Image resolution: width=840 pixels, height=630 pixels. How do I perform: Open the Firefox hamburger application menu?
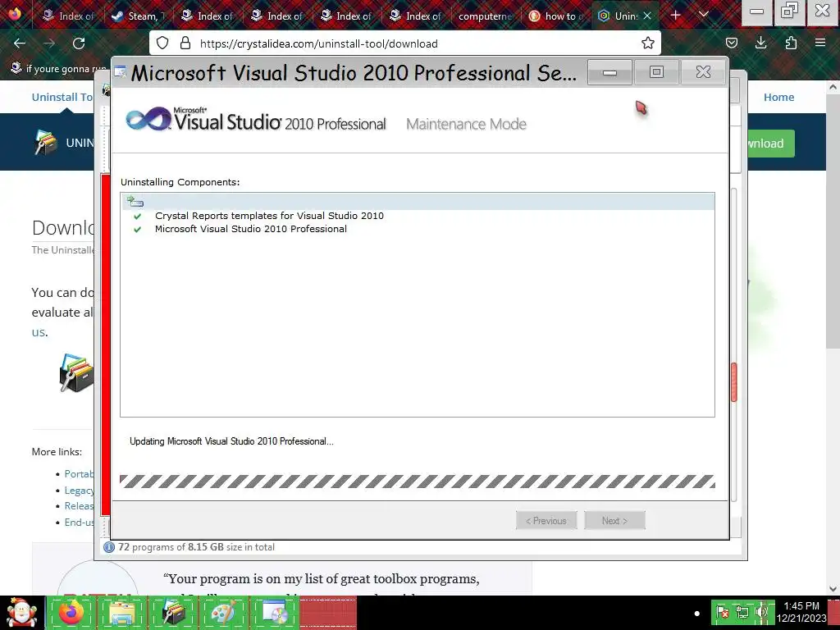pyautogui.click(x=820, y=43)
